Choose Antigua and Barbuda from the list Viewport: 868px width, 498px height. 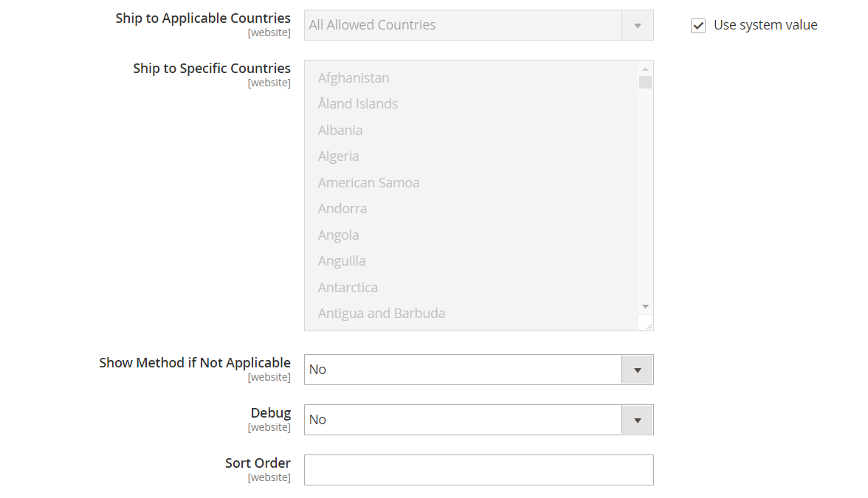382,314
